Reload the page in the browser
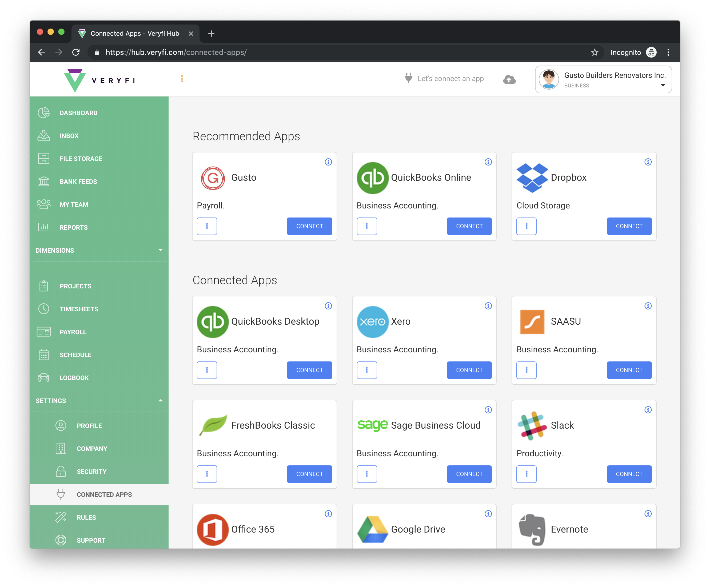 click(x=76, y=52)
